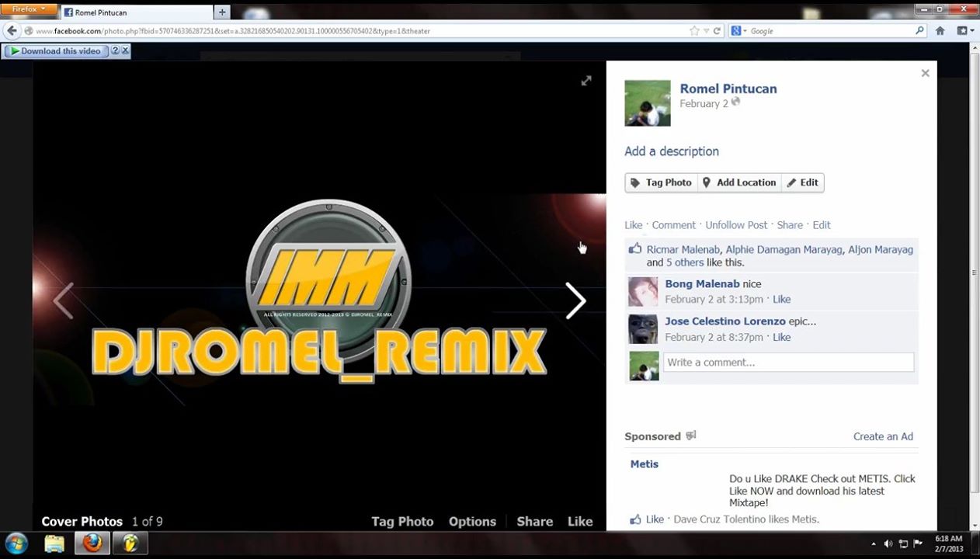
Task: Open Cover Photos album link
Action: (82, 522)
